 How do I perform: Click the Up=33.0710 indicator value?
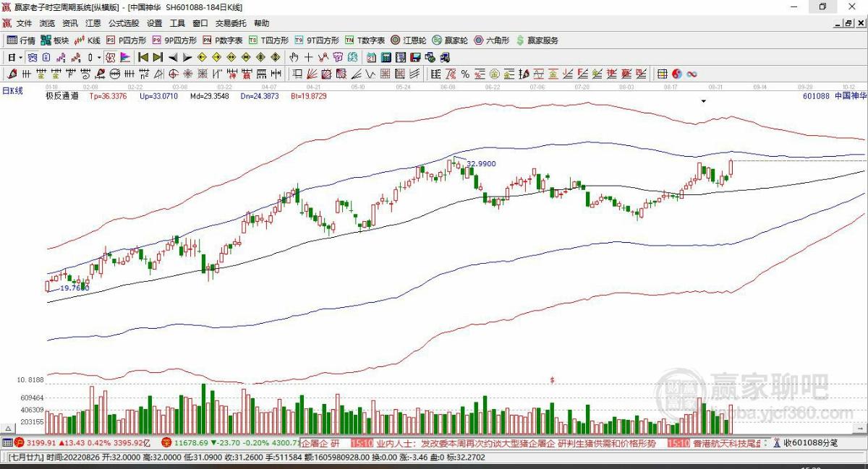tap(158, 95)
